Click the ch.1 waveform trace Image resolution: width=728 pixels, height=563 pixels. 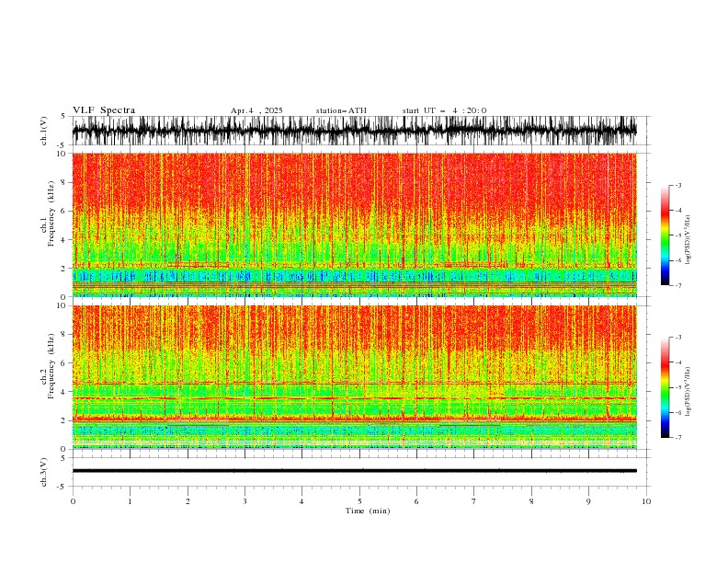click(x=354, y=131)
